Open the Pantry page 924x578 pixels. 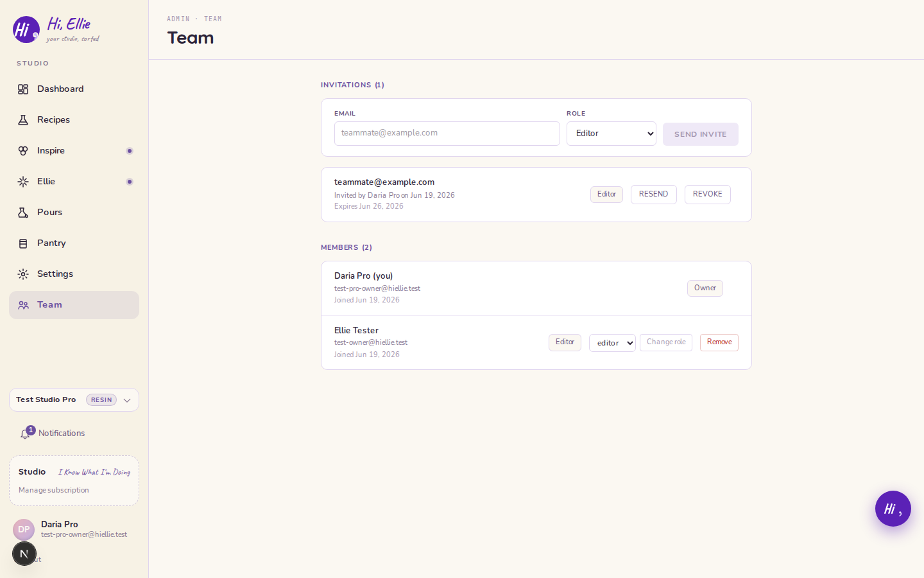click(74, 243)
